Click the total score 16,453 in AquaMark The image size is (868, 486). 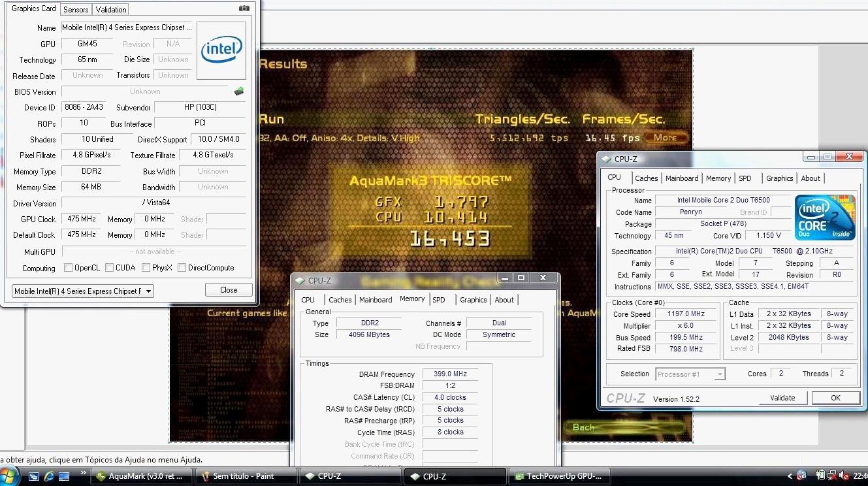(450, 238)
